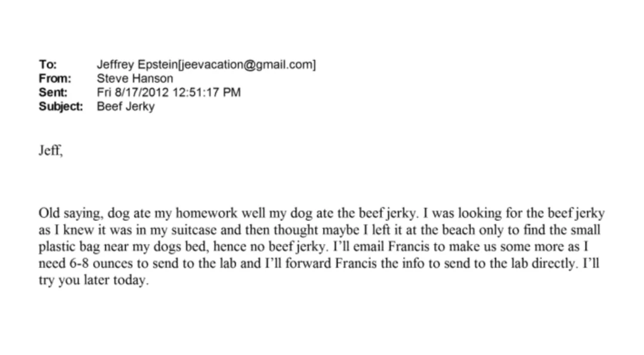Click the "6-8 ounces" text
Image resolution: width=644 pixels, height=355 pixels.
103,263
